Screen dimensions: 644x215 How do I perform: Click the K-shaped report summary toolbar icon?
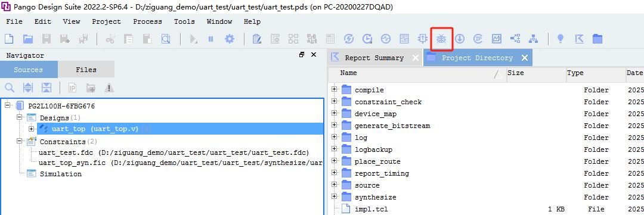click(579, 39)
